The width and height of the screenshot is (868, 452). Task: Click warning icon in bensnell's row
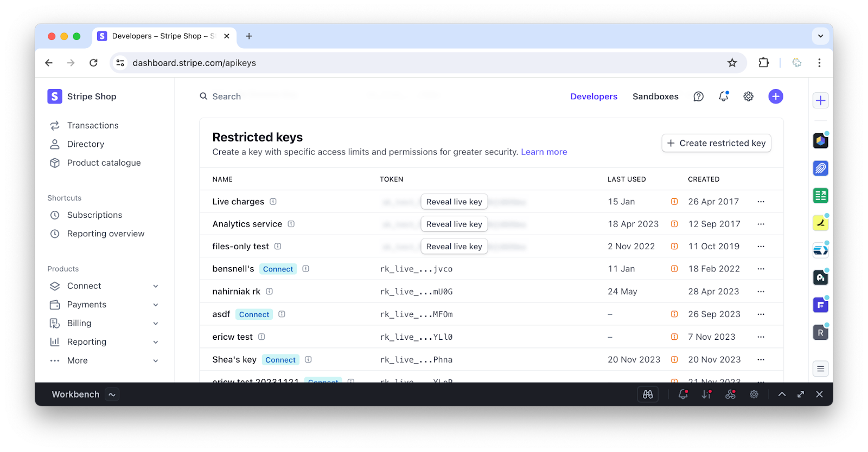[x=674, y=269]
